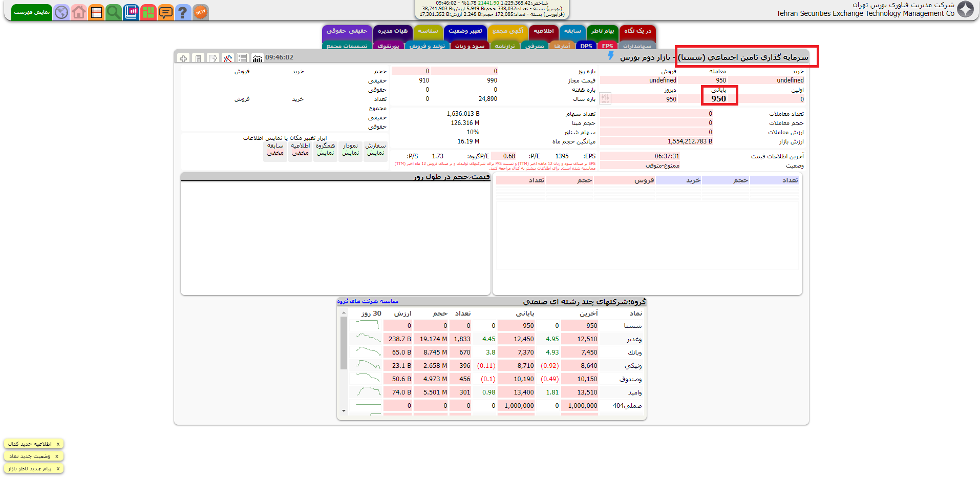Open the آمارها tab
The width and height of the screenshot is (980, 478).
point(562,46)
